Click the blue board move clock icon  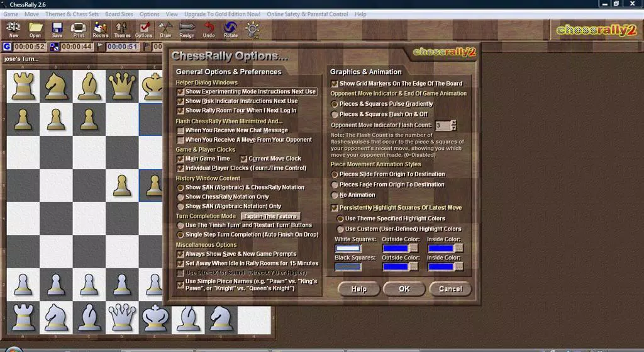pos(54,47)
